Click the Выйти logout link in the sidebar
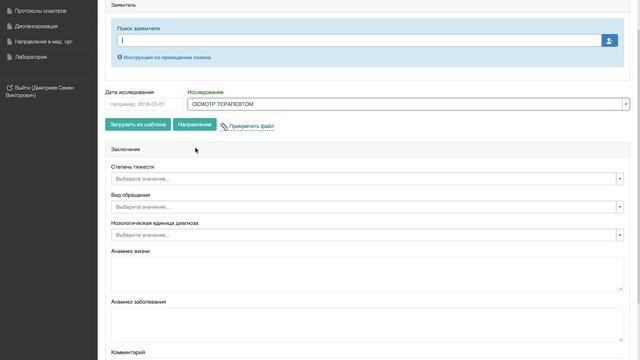640x360 pixels. point(40,91)
